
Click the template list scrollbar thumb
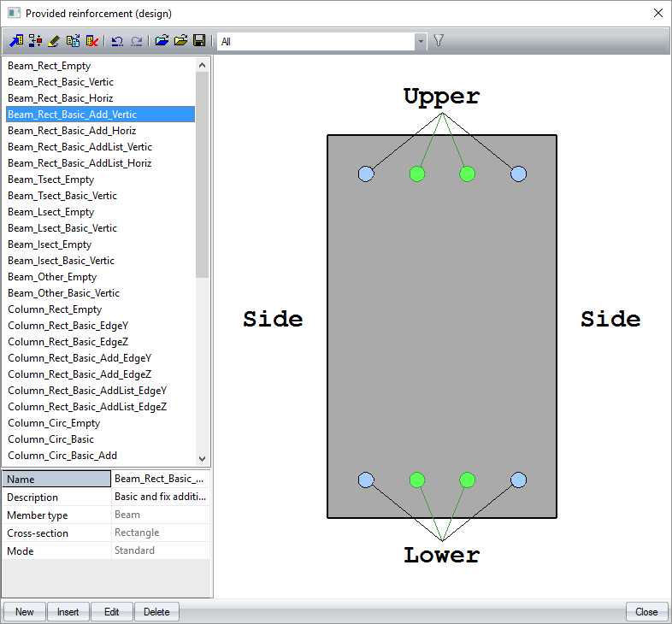click(203, 174)
